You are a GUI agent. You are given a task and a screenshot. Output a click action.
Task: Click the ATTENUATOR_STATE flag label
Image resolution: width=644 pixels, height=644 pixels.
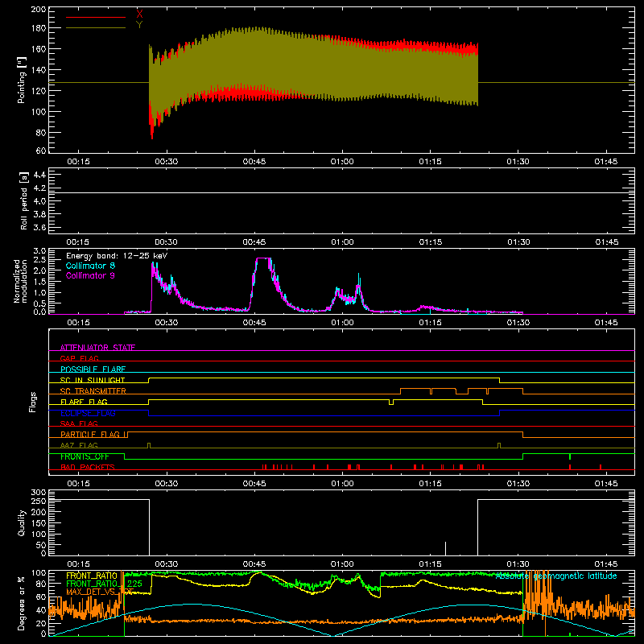click(97, 348)
